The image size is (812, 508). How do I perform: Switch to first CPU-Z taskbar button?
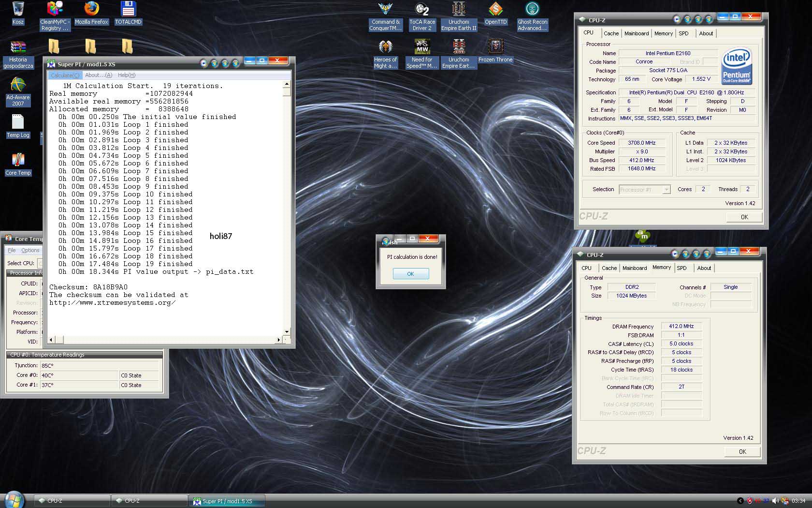tap(72, 501)
